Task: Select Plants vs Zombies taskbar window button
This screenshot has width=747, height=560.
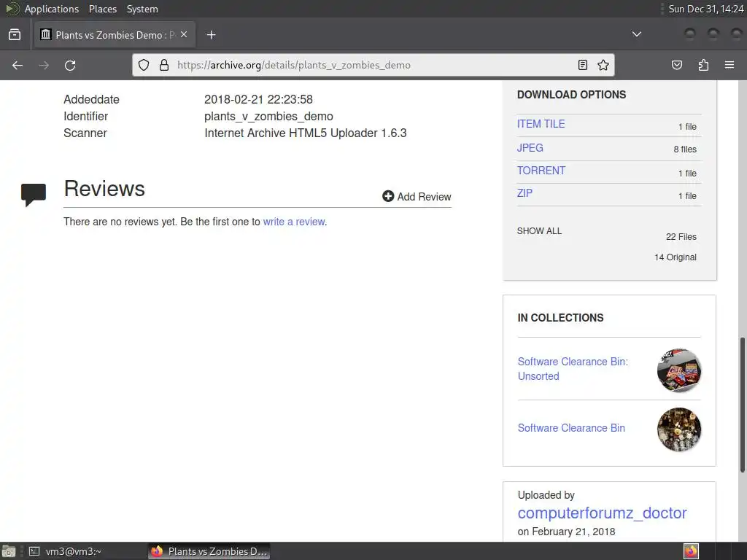Action: click(209, 551)
